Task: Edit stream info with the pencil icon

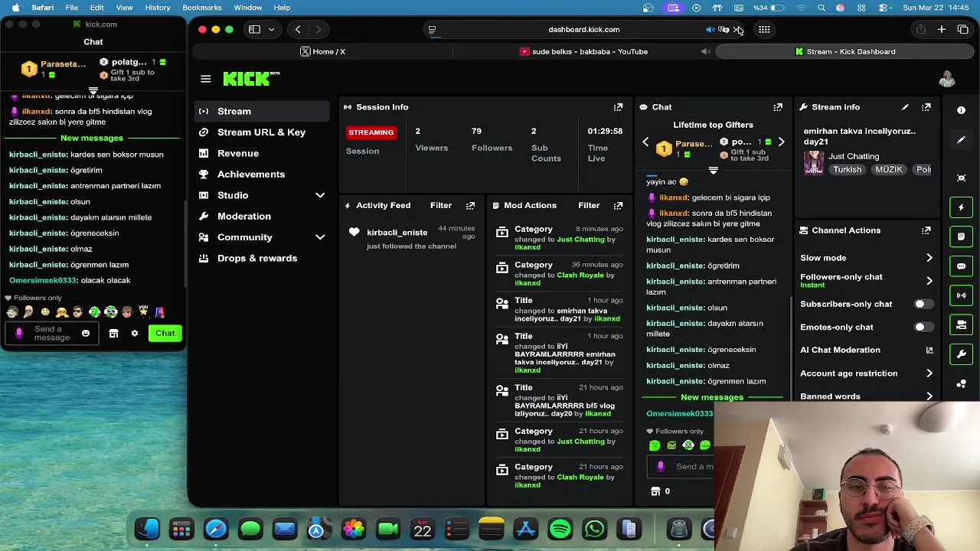Action: point(905,107)
